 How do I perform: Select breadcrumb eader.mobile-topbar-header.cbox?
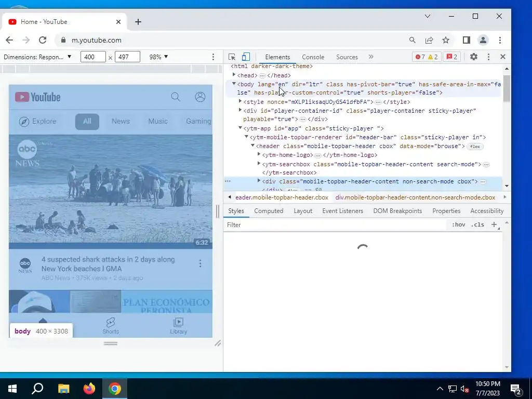[x=282, y=197]
